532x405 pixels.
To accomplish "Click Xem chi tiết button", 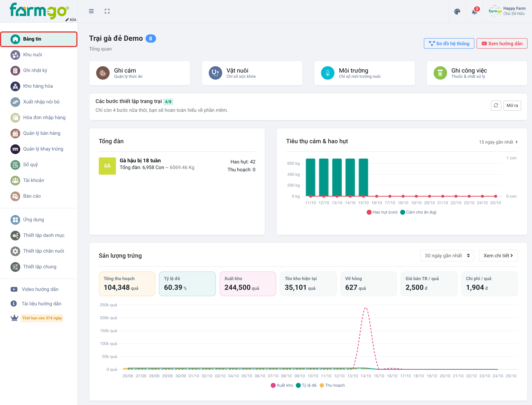I will [498, 256].
